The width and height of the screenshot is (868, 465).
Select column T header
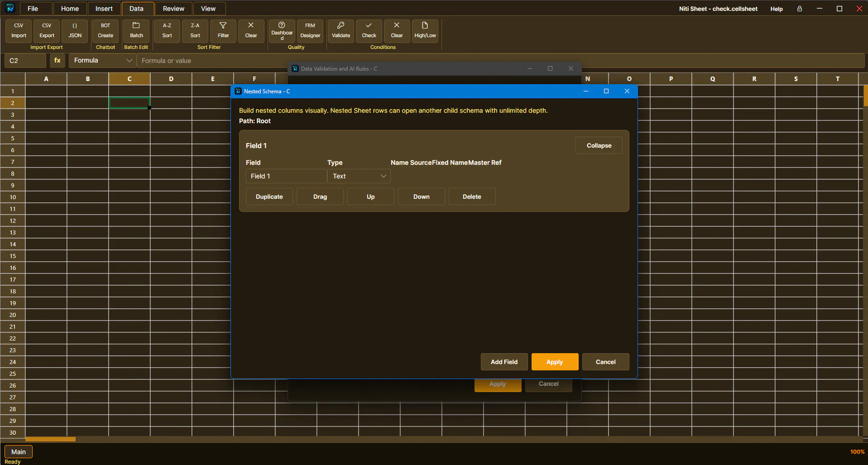pos(838,79)
